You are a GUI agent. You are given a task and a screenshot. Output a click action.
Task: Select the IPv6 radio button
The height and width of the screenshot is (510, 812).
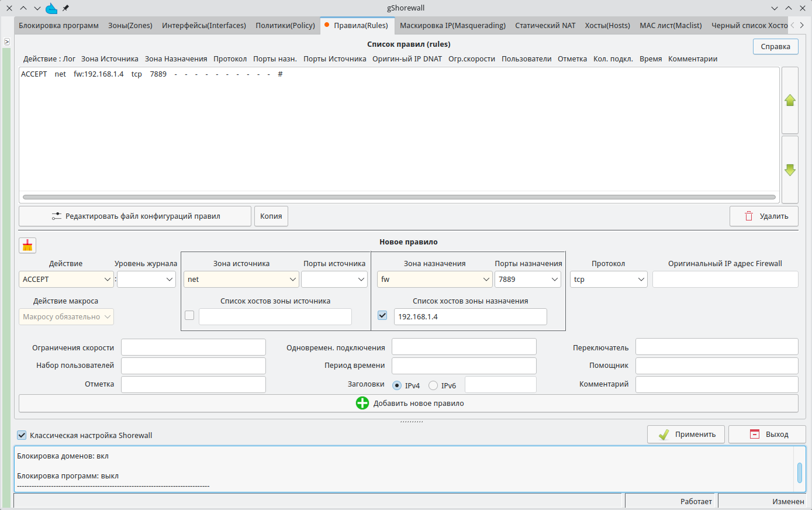(x=433, y=385)
